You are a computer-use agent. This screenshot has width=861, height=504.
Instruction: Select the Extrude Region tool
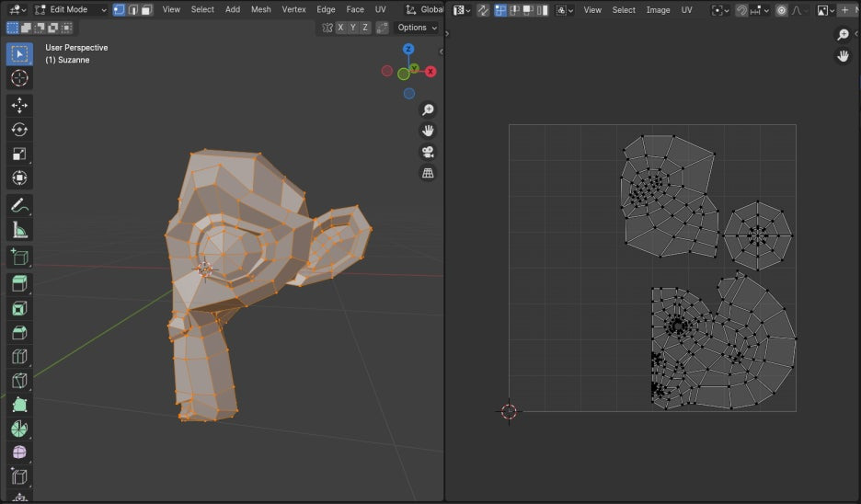(19, 284)
